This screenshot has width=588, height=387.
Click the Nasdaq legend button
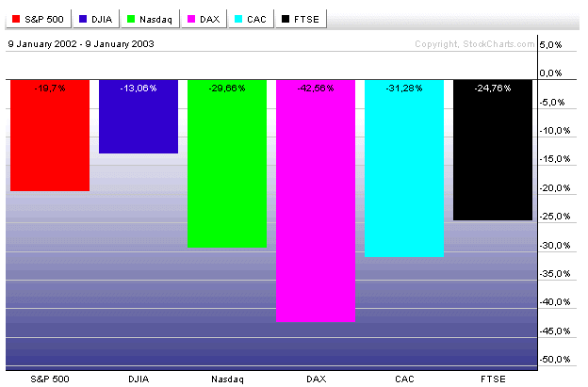pos(150,19)
